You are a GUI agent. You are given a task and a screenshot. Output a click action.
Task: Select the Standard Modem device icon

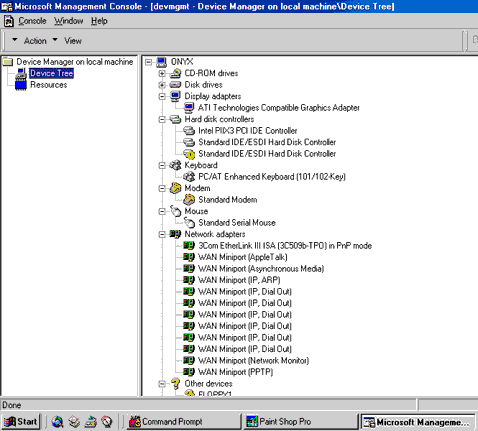pyautogui.click(x=189, y=200)
